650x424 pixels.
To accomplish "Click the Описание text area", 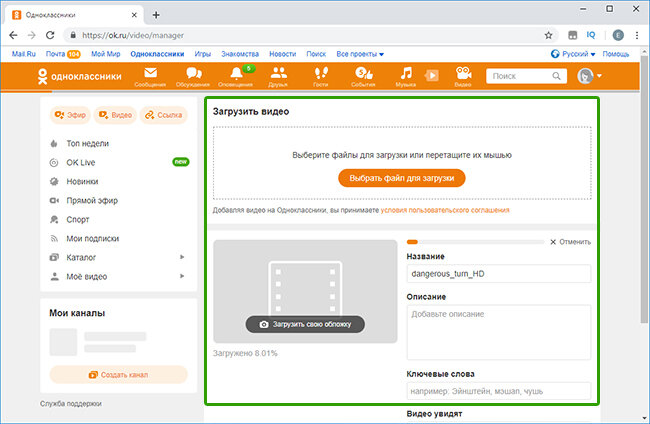I will pos(499,332).
